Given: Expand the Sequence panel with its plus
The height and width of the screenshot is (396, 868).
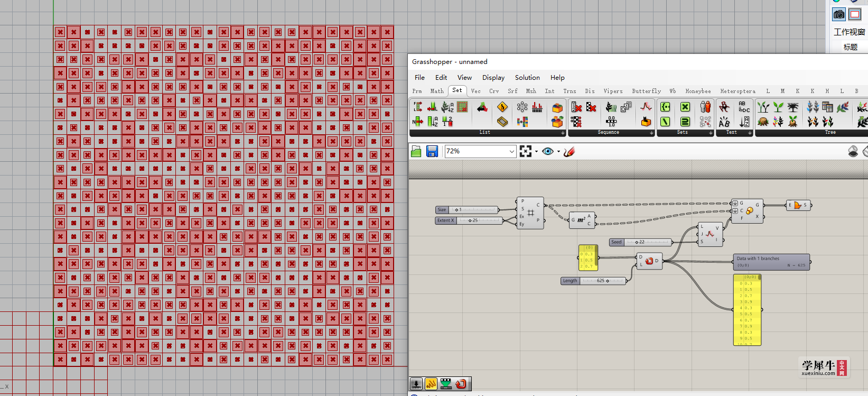Looking at the screenshot, I should pyautogui.click(x=651, y=133).
